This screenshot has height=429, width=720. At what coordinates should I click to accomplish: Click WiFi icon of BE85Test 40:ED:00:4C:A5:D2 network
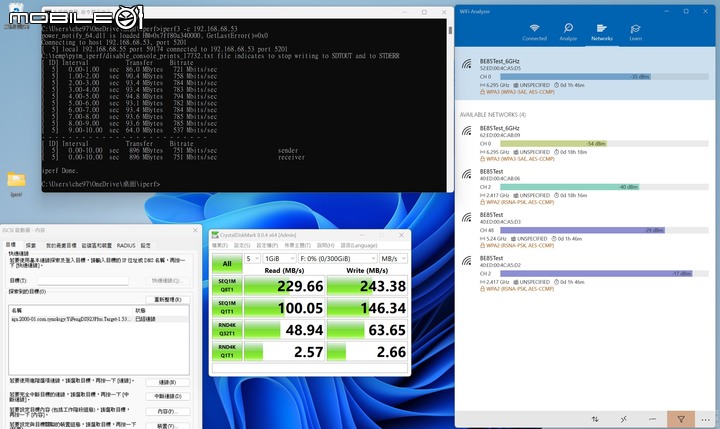467,261
